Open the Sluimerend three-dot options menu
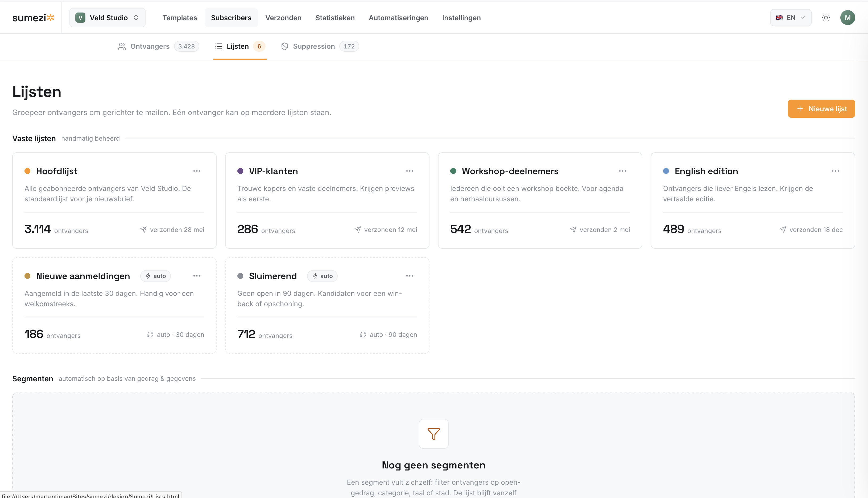 pos(410,276)
